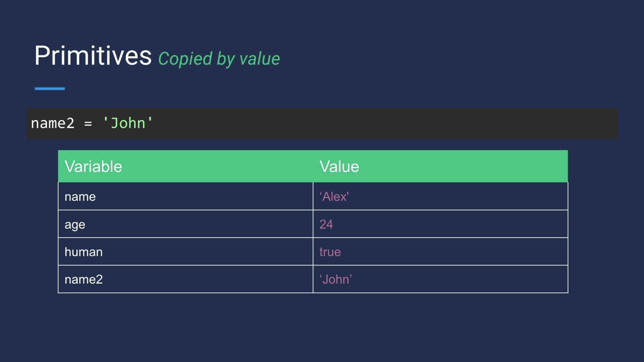Click the Variable column header
The image size is (644, 362).
coord(185,166)
